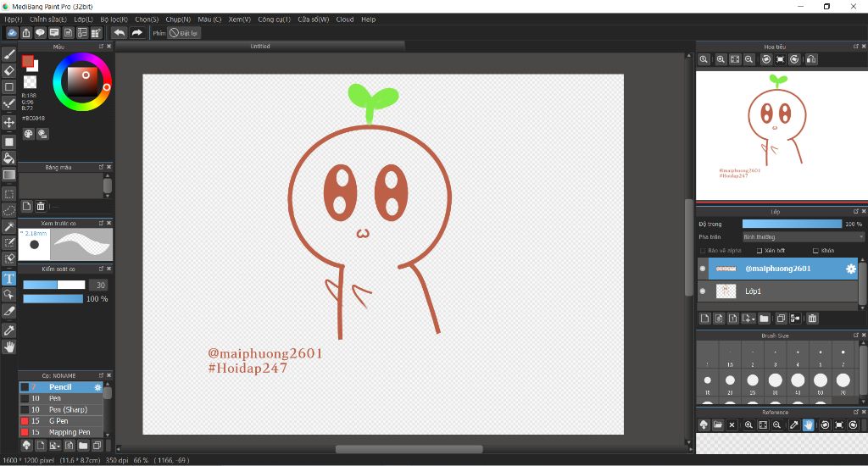Click the export/share icon in toolbar

click(26, 33)
